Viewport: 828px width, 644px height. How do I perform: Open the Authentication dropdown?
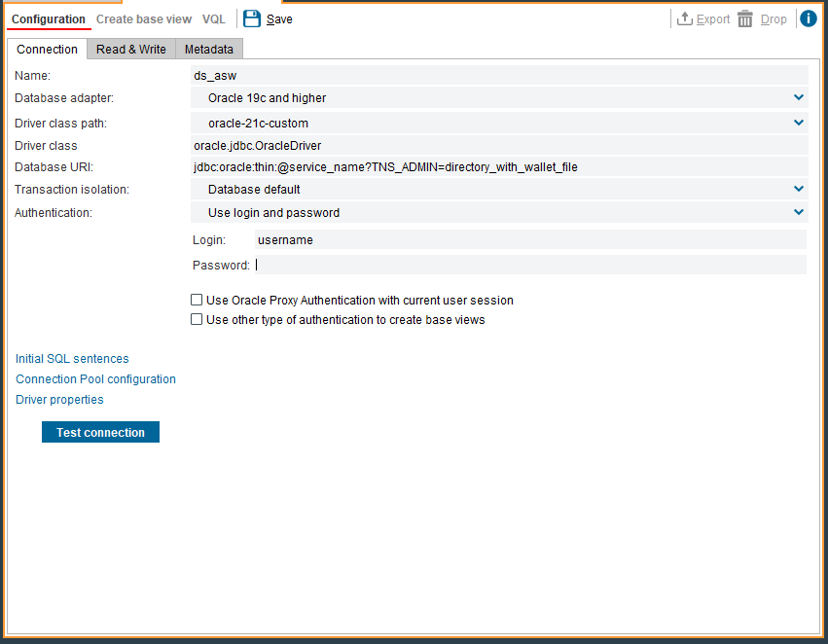tap(499, 212)
